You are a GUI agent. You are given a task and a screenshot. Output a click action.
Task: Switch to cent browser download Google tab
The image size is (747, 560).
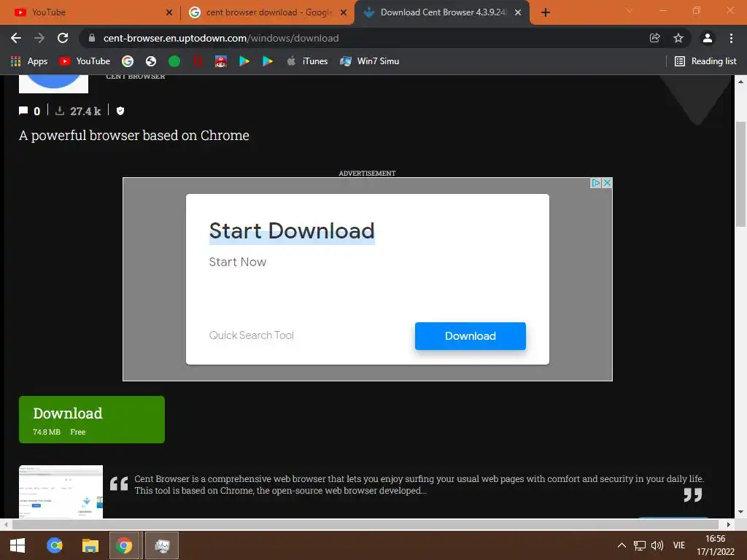pos(267,12)
